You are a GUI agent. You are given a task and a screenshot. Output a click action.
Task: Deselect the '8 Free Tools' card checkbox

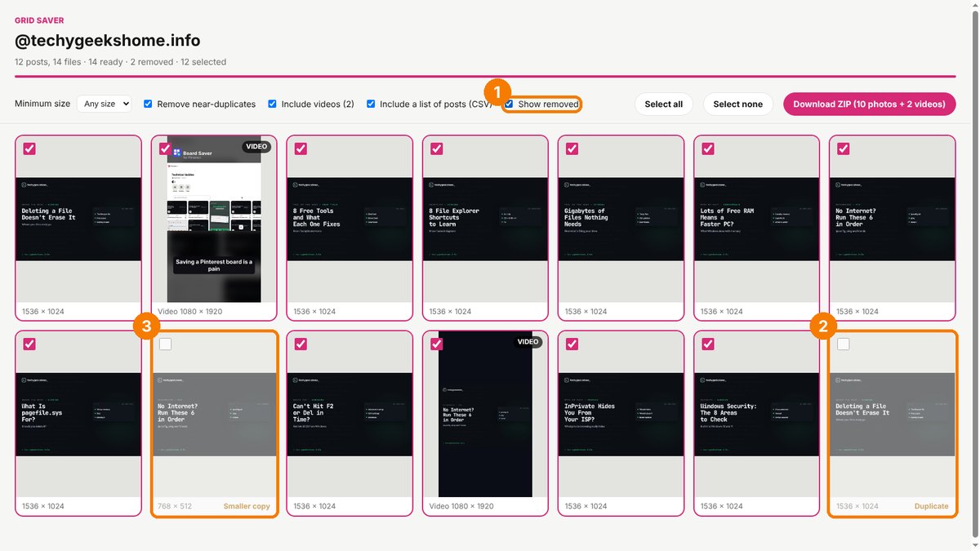(301, 149)
